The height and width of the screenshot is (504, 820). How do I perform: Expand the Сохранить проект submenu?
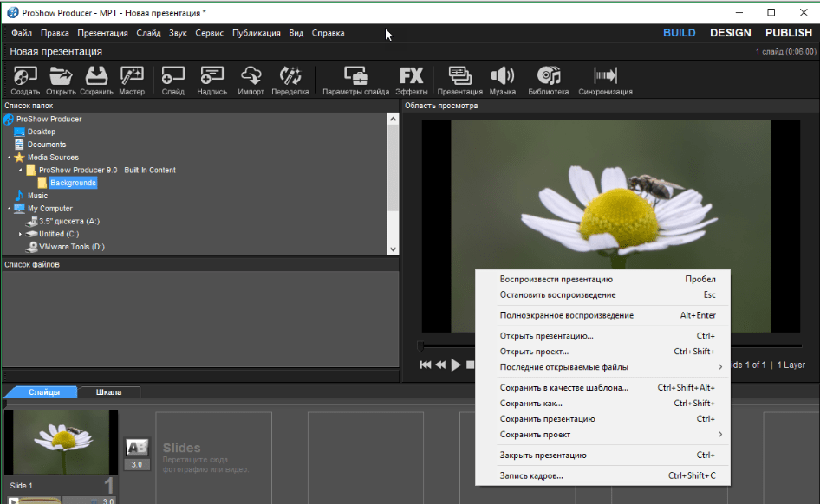point(535,435)
